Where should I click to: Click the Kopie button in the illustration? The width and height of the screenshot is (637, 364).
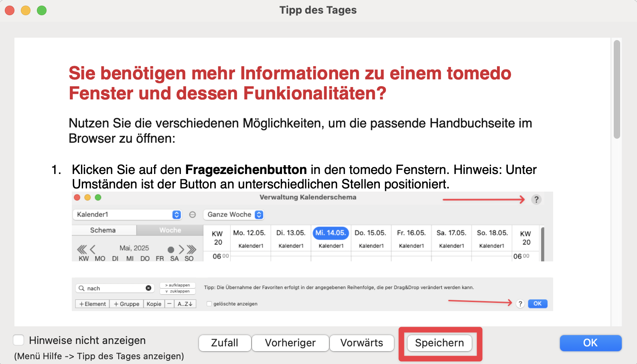154,304
